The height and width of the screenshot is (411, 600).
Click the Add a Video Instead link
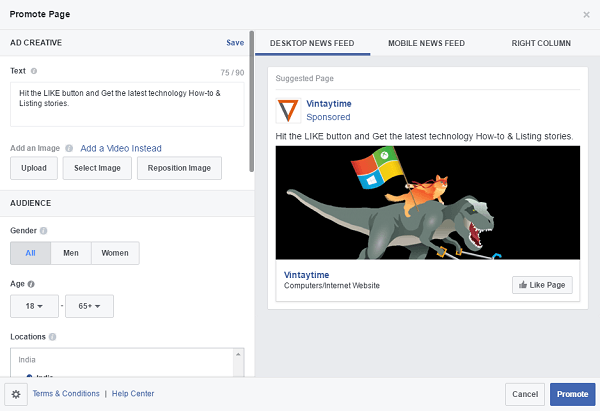tap(121, 148)
